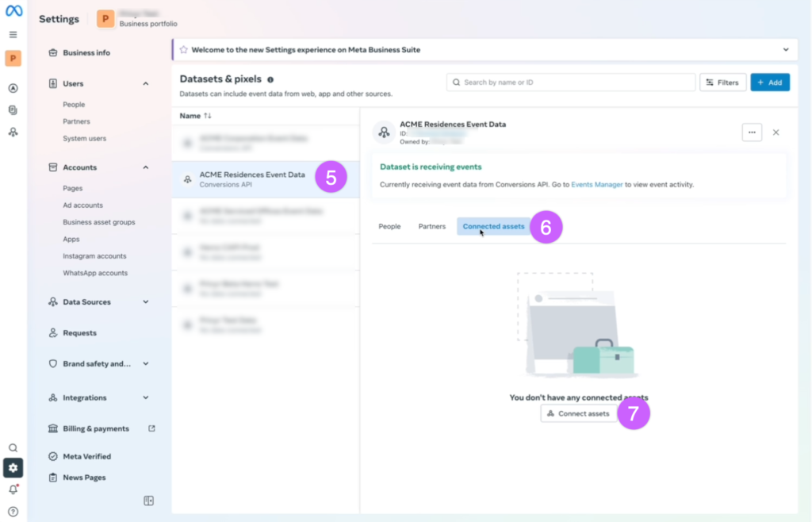Click the star icon in welcome banner

click(183, 50)
